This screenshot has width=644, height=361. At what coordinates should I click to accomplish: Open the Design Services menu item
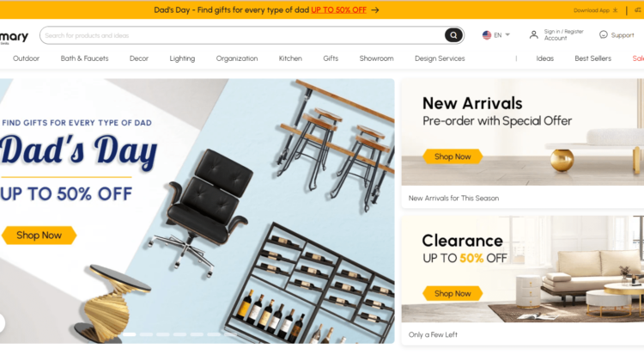440,58
